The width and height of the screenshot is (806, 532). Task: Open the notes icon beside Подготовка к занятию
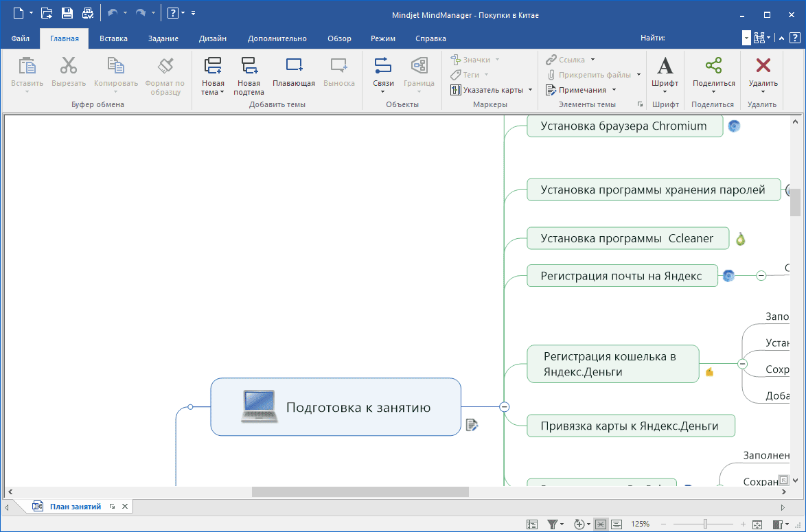(x=472, y=425)
